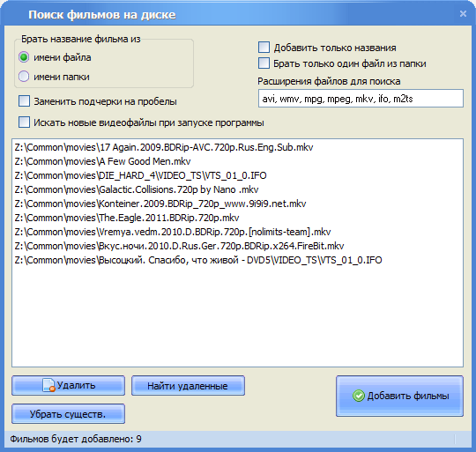Enable 'Заменить подчерки на пробелы' checkbox

[x=25, y=101]
